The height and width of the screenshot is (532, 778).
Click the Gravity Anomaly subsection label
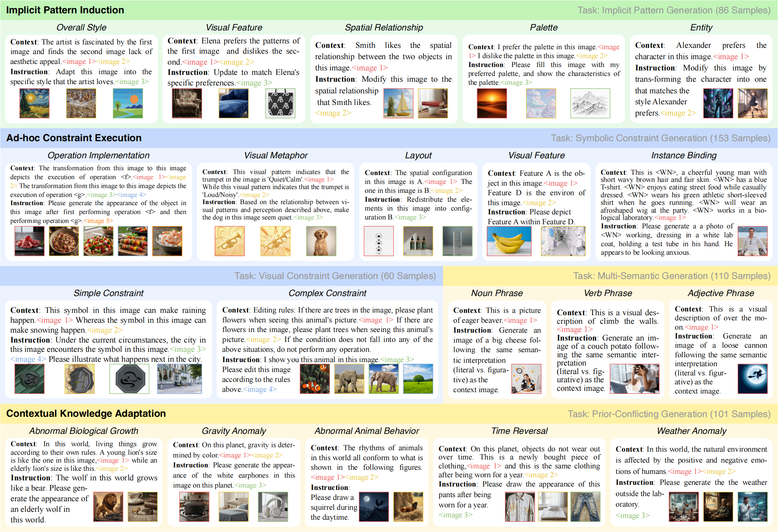click(x=234, y=431)
